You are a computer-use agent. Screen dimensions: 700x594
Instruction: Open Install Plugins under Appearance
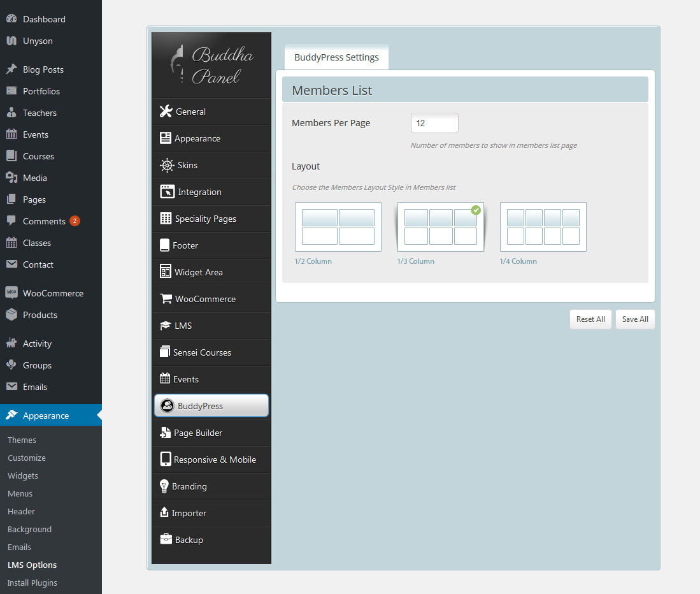pos(32,583)
